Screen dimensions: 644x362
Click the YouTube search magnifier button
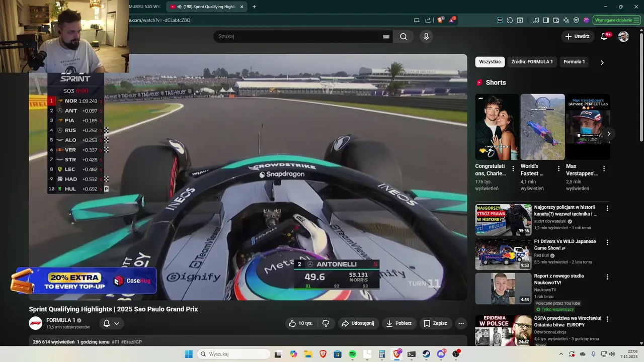coord(404,36)
